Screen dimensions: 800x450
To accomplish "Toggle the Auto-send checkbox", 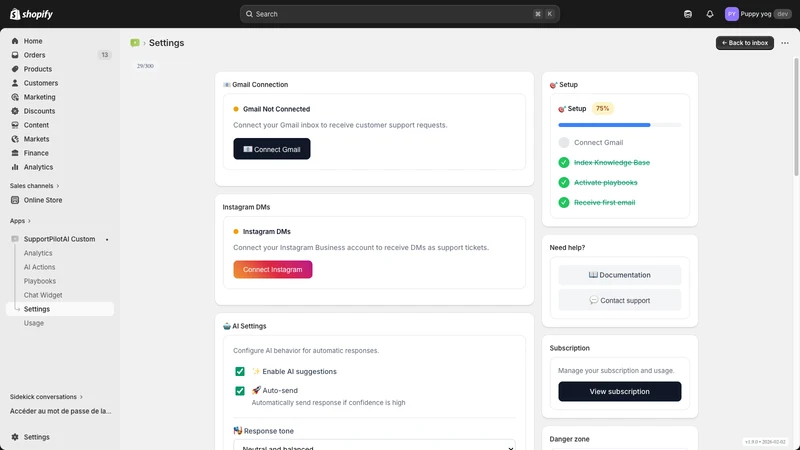I will pyautogui.click(x=240, y=391).
